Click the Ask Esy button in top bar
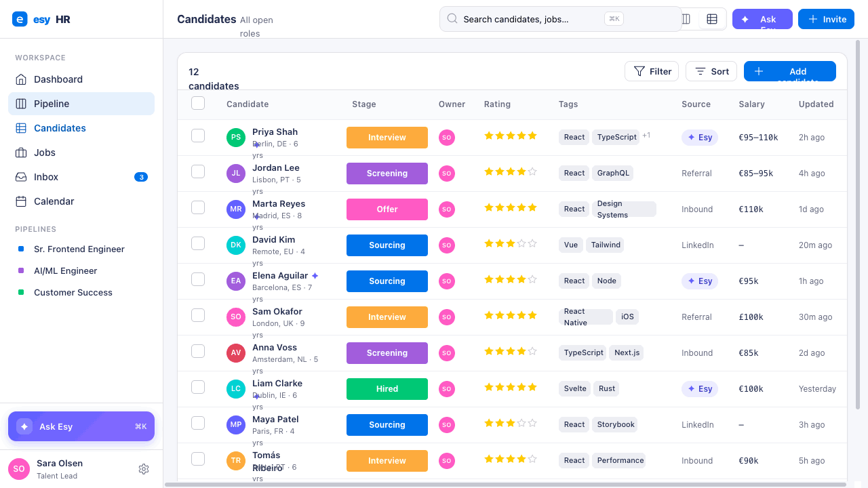Viewport: 868px width, 488px height. coord(762,19)
